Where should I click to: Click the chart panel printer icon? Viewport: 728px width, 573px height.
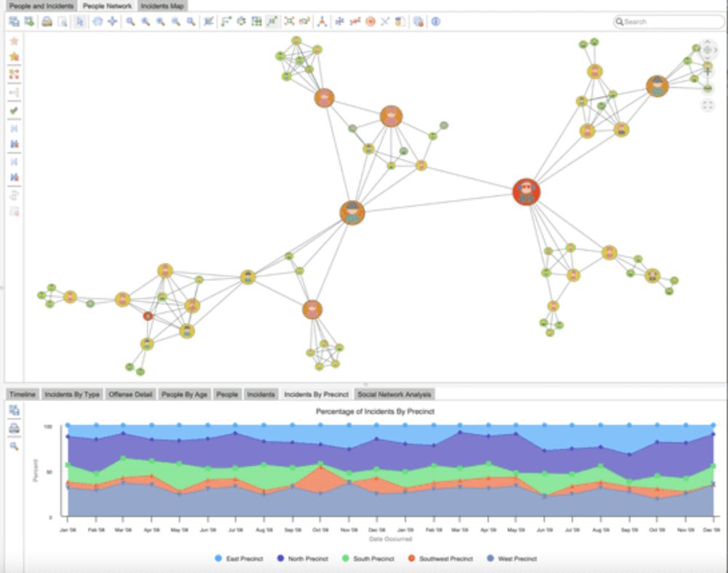(14, 428)
